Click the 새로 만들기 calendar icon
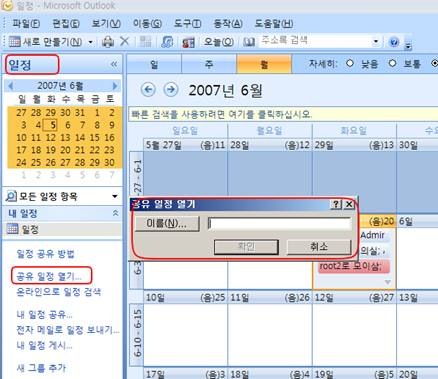This screenshot has height=379, width=438. coord(14,42)
